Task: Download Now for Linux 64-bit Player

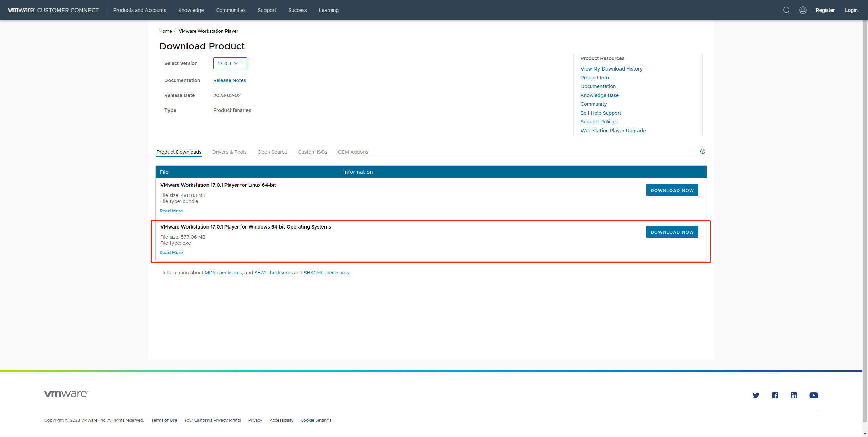Action: tap(672, 190)
